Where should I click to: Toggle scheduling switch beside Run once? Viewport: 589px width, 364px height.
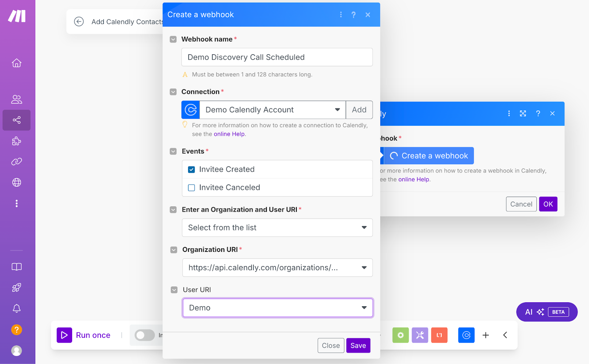click(145, 335)
